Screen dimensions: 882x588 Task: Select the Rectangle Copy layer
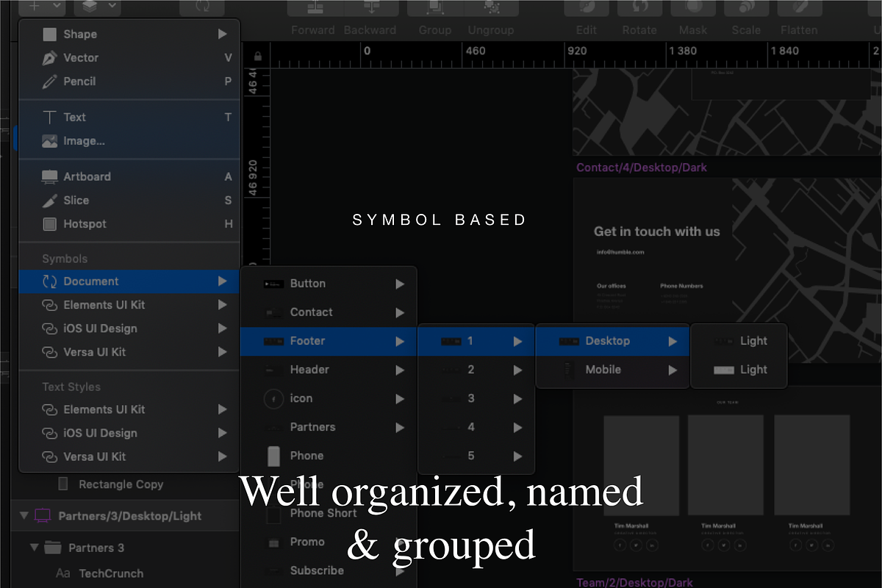121,484
